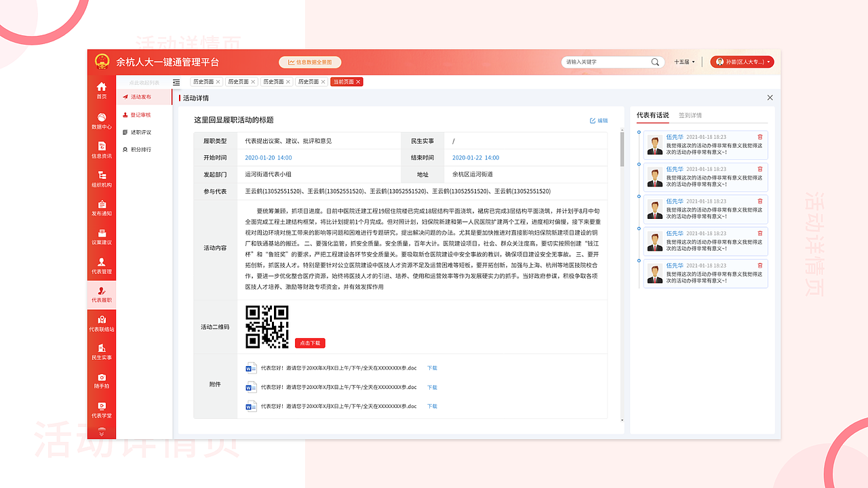
Task: Go to 代表管理 section
Action: click(x=102, y=266)
